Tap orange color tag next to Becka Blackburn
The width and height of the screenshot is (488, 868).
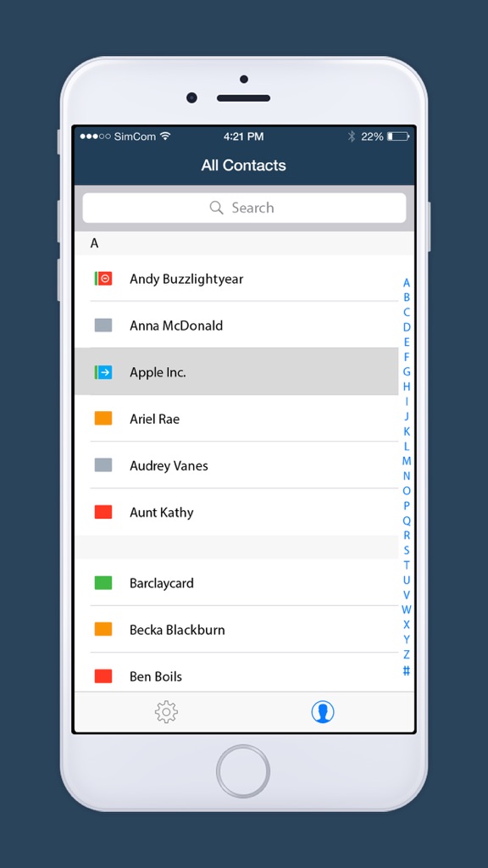[x=103, y=629]
